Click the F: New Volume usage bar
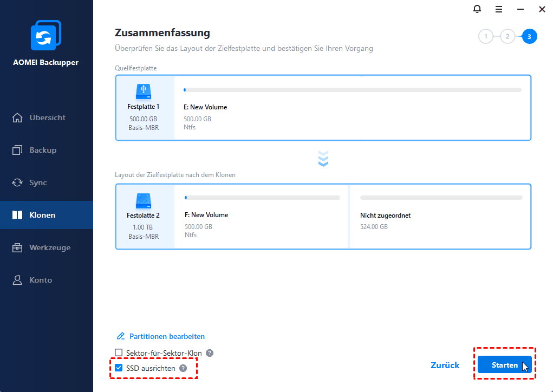This screenshot has height=392, width=553. click(262, 198)
